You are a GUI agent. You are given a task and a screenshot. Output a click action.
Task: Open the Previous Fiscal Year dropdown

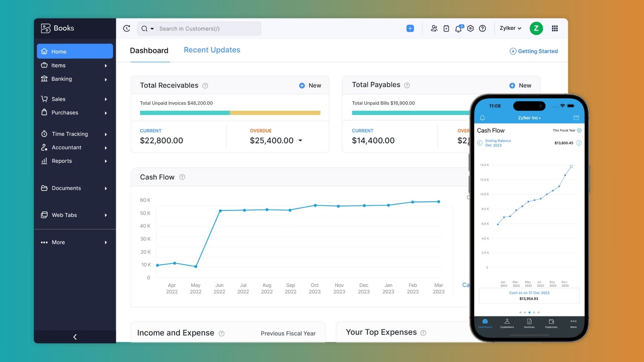pos(288,334)
